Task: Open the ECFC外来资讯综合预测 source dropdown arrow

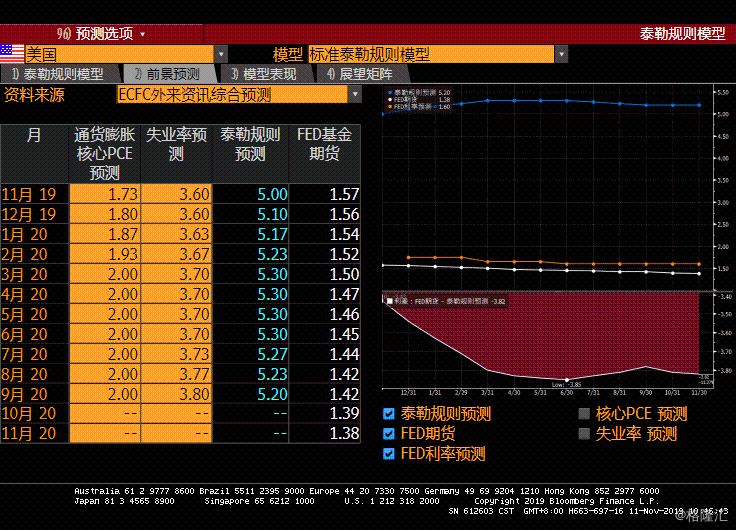Action: pos(354,94)
